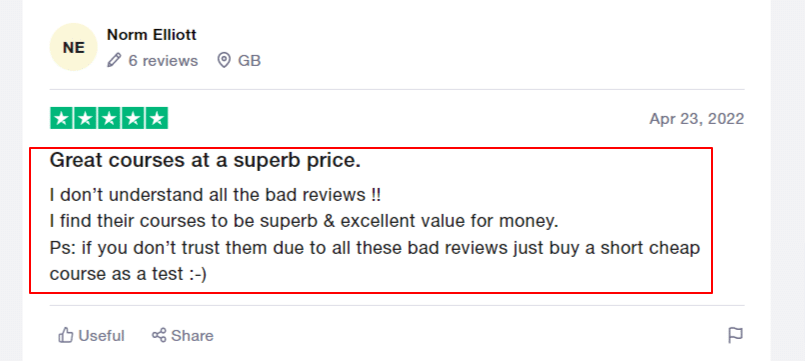Mark the review as Useful via its label
The image size is (805, 361).
[102, 336]
